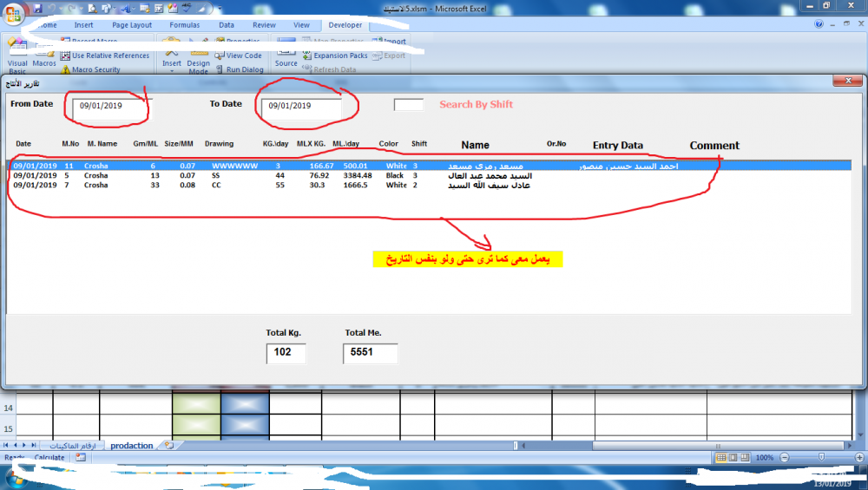
Task: Switch to the Formulas tab
Action: point(184,25)
